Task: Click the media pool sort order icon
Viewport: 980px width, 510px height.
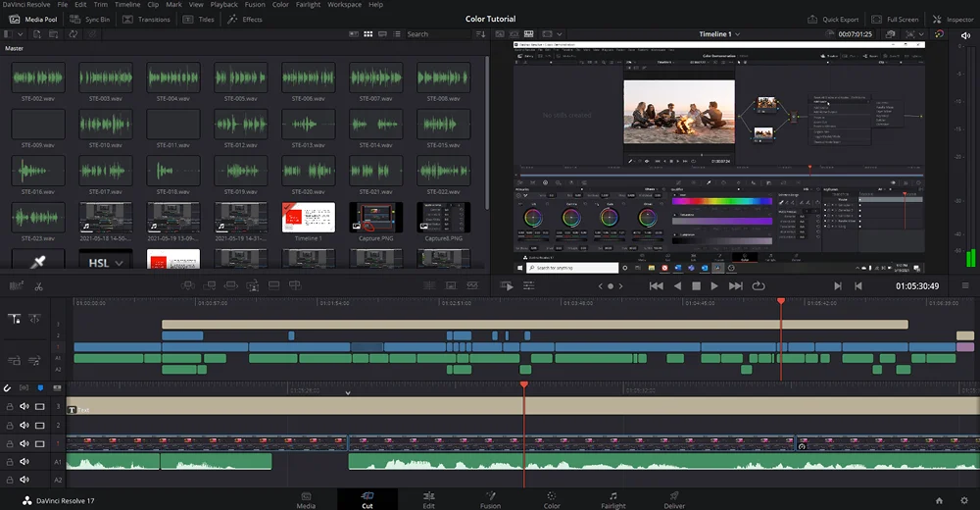Action: (x=480, y=34)
